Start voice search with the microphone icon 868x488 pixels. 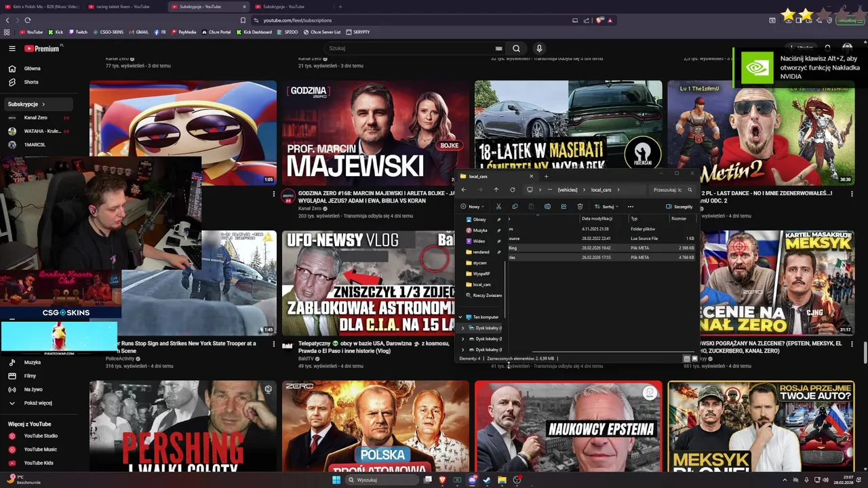(x=539, y=49)
